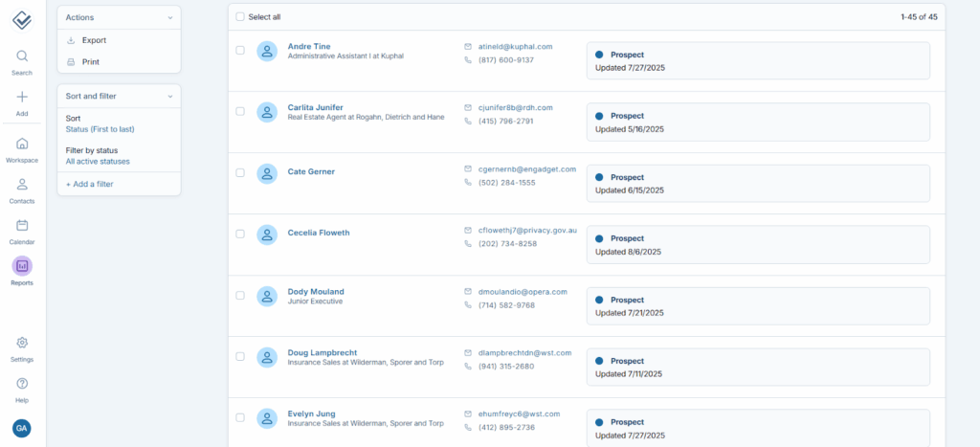Click the app logo at top left
The width and height of the screenshot is (980, 447).
[x=22, y=19]
